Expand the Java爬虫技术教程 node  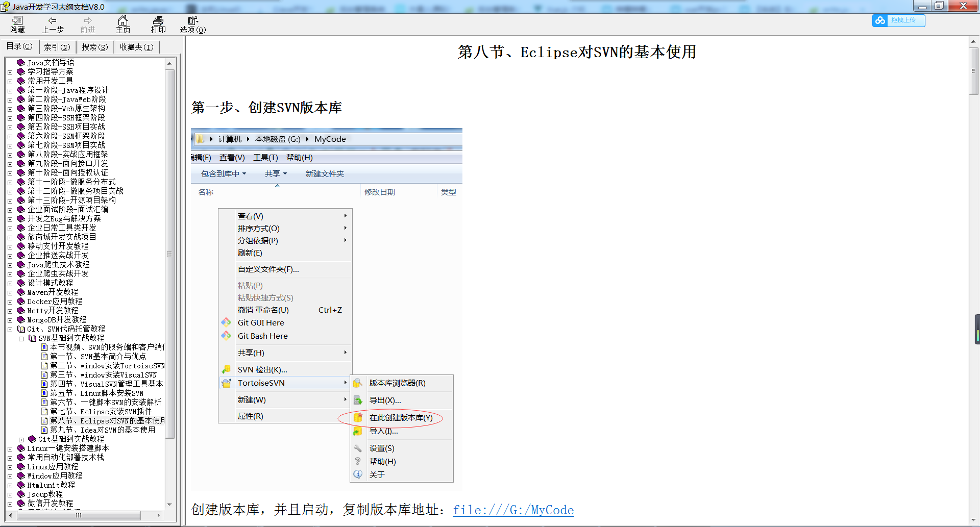10,265
